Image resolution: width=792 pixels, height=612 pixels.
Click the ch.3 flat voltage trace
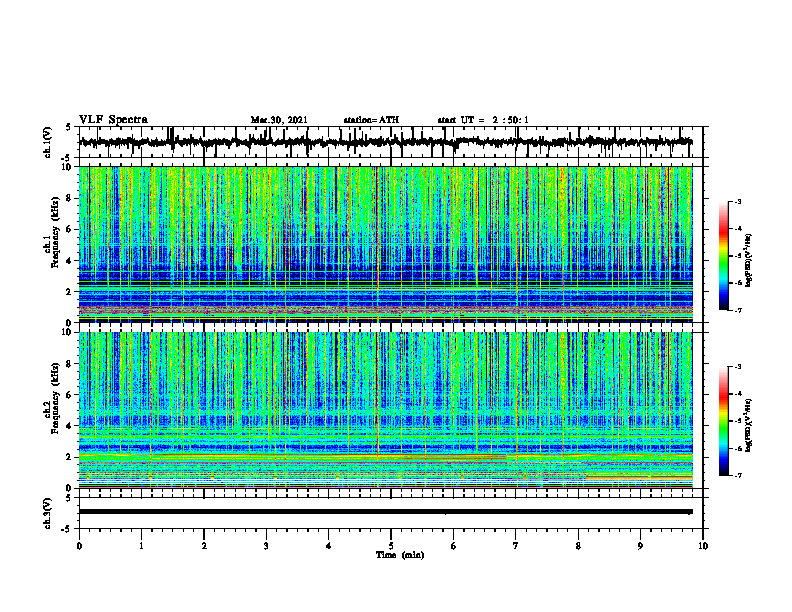pos(385,512)
